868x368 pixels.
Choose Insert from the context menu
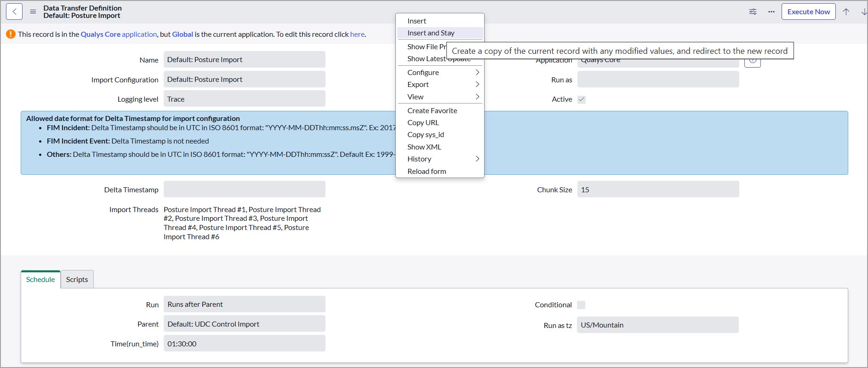440,21
